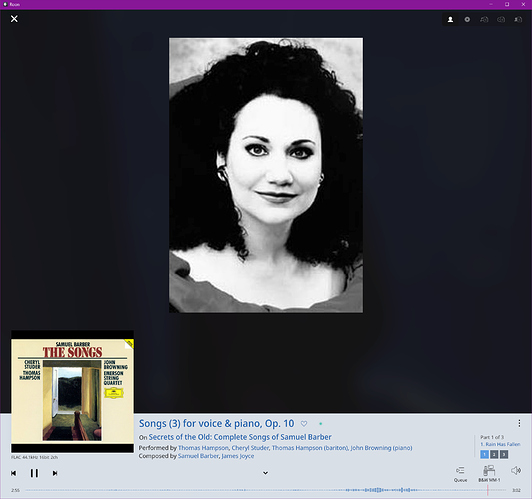The image size is (532, 499).
Task: Jump to part 2 of the work
Action: click(494, 455)
